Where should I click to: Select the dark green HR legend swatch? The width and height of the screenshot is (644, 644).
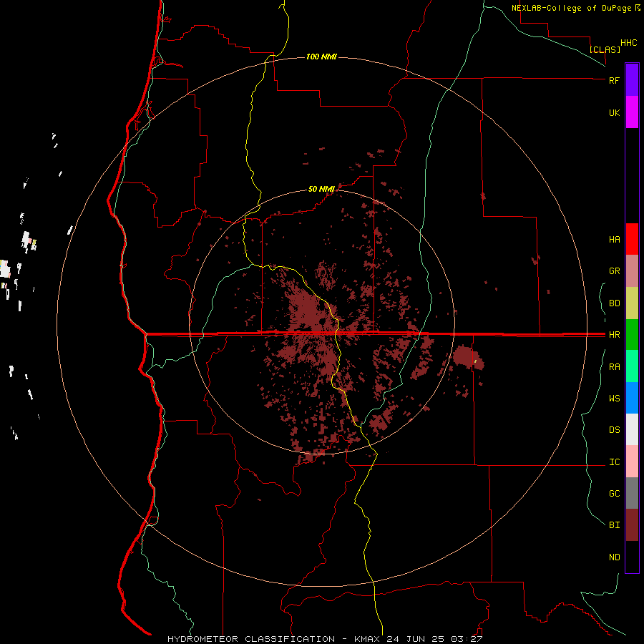pyautogui.click(x=632, y=334)
